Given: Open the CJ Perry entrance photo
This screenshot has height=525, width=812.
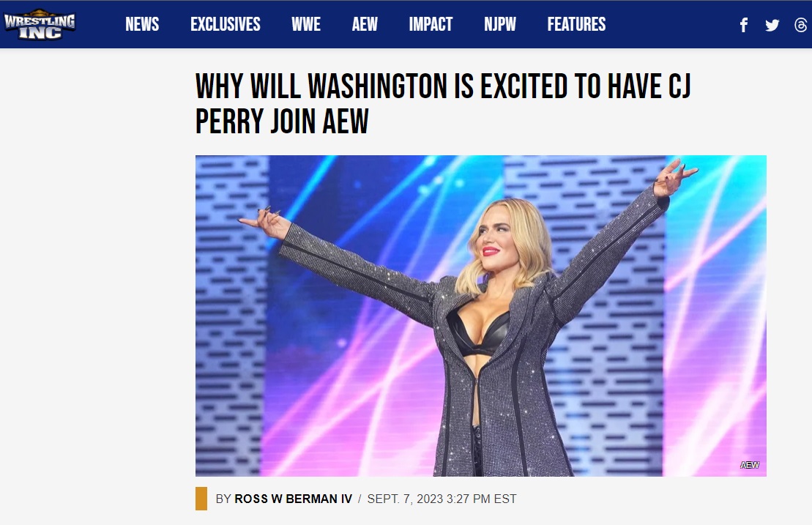Looking at the screenshot, I should [480, 316].
